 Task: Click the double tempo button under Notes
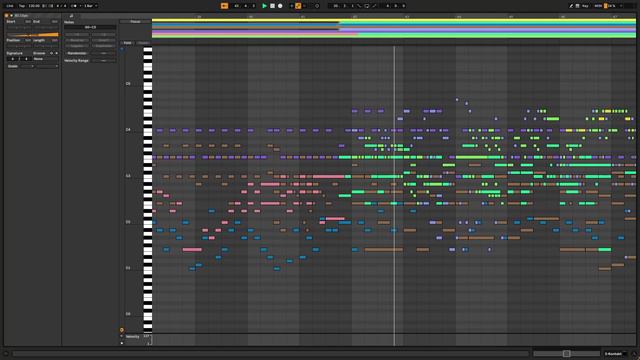(x=77, y=35)
